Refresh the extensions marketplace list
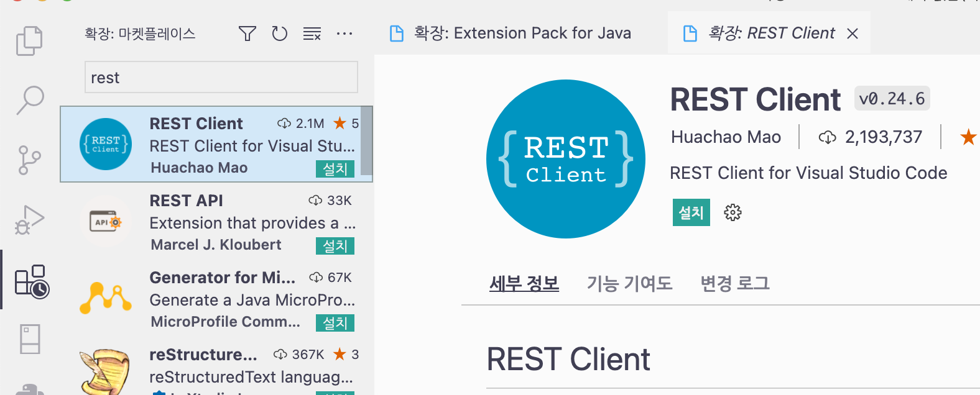Viewport: 980px width, 395px height. click(x=280, y=34)
